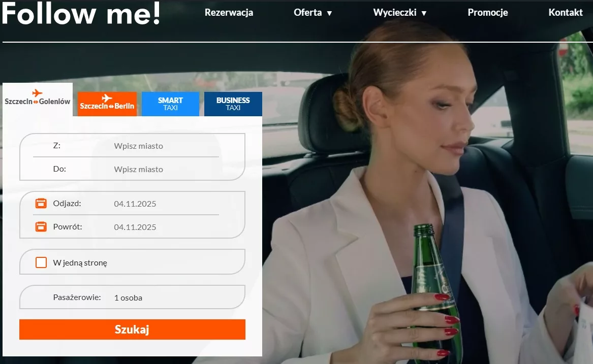Open the Pasażerowie passenger count selector

coord(128,298)
